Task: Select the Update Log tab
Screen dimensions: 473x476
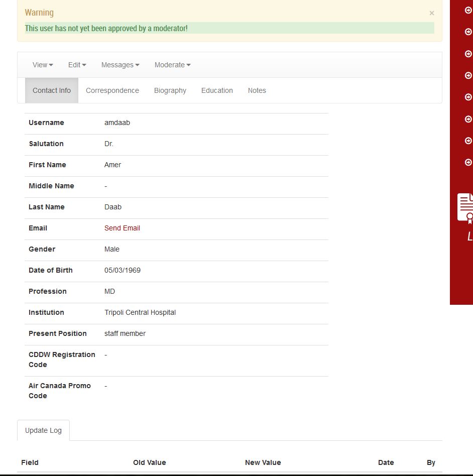Action: [43, 430]
